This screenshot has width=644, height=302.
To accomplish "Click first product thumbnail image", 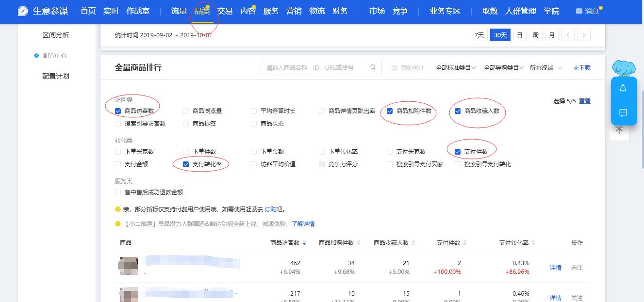I will tap(129, 266).
